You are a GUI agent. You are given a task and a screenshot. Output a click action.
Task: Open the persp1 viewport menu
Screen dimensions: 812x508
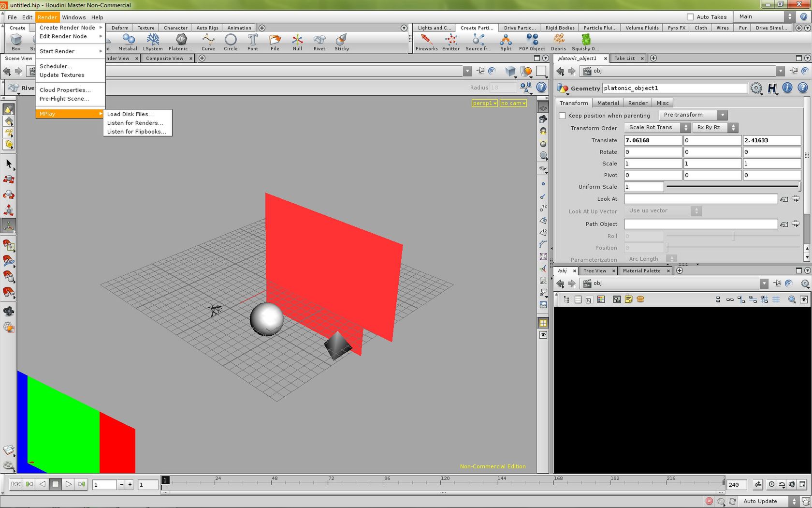pyautogui.click(x=485, y=103)
